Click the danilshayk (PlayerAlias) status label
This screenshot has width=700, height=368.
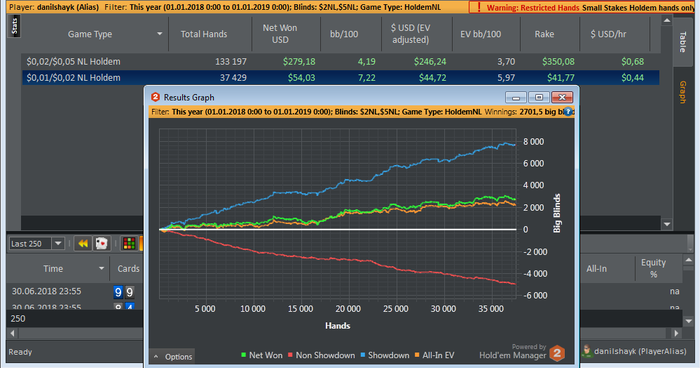(640, 351)
